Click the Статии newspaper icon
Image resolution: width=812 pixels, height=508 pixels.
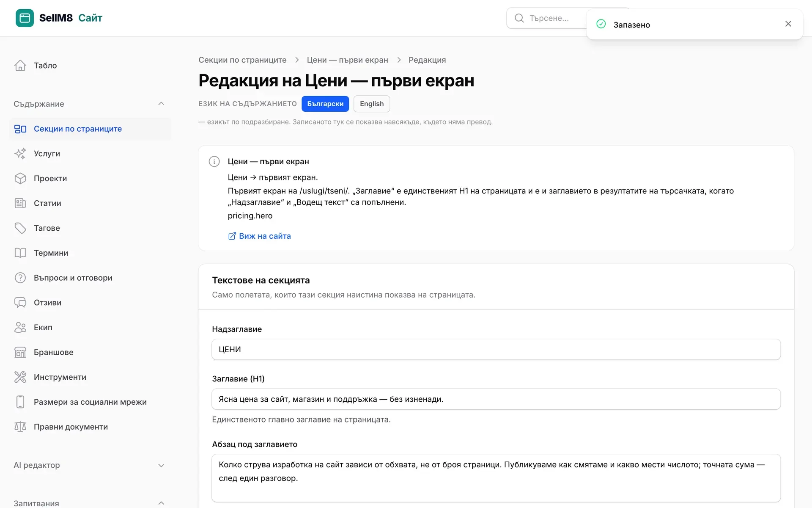[x=20, y=203]
